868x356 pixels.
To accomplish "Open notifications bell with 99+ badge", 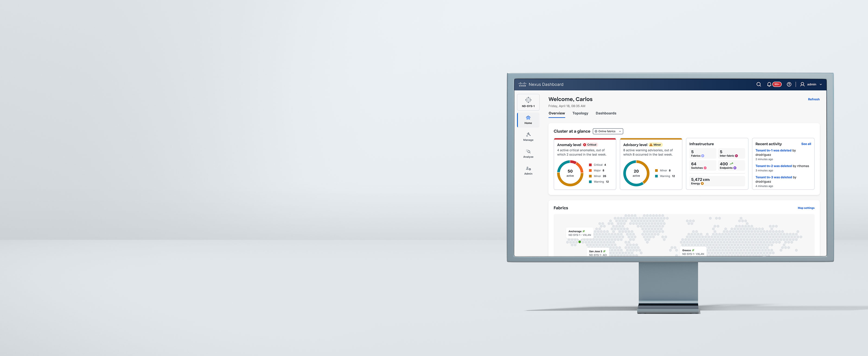I will [x=769, y=84].
